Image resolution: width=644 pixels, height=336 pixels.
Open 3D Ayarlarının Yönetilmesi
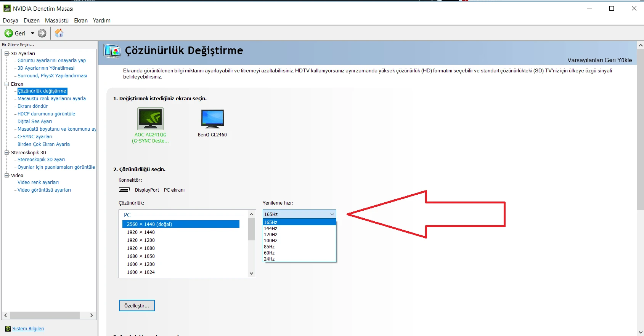click(46, 68)
